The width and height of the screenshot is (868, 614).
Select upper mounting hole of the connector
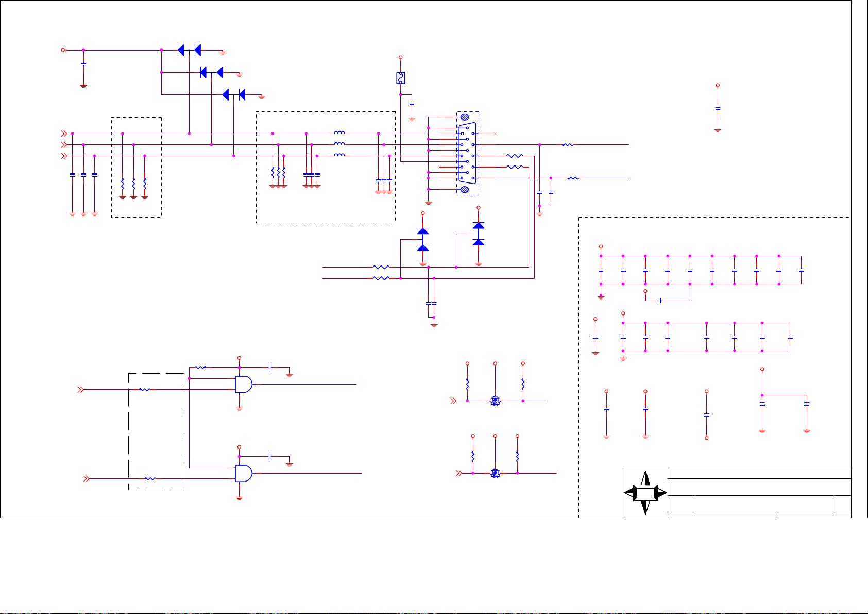(465, 118)
